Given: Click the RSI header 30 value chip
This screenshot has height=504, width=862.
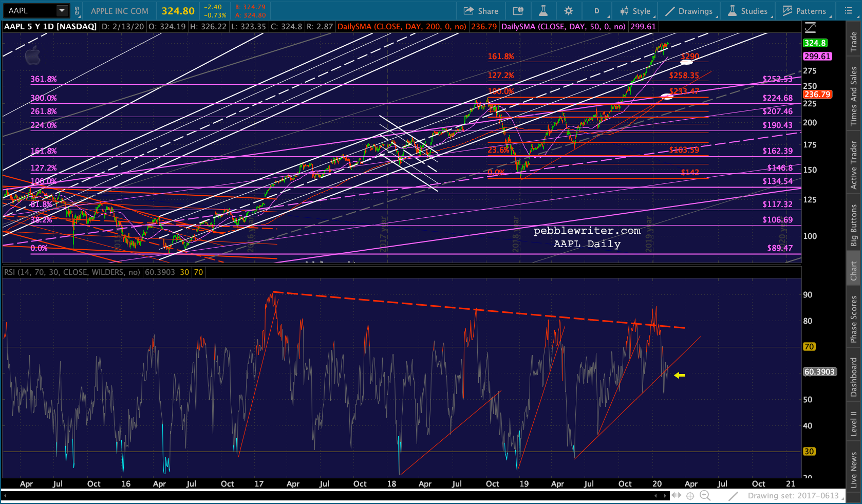Looking at the screenshot, I should point(184,272).
